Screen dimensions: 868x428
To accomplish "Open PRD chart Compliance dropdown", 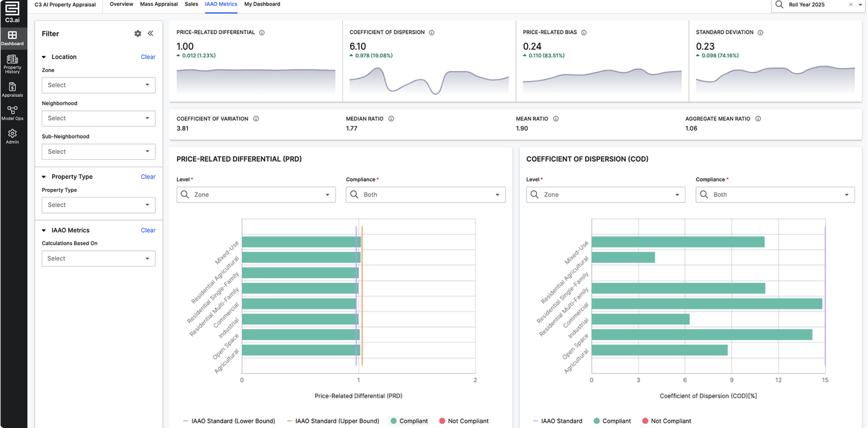I will 426,195.
